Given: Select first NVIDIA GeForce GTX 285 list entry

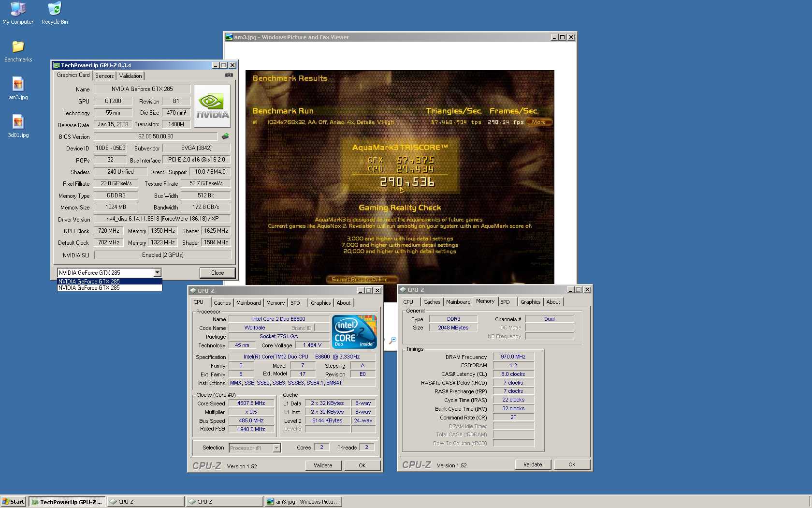Looking at the screenshot, I should (x=110, y=281).
